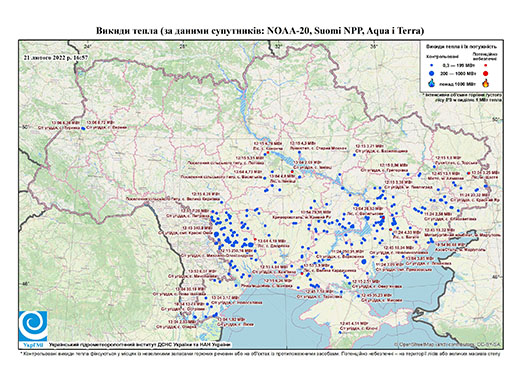Image resolution: width=520 pixels, height=368 pixels.
Task: Click the orange flame legend icon
Action: point(485,83)
